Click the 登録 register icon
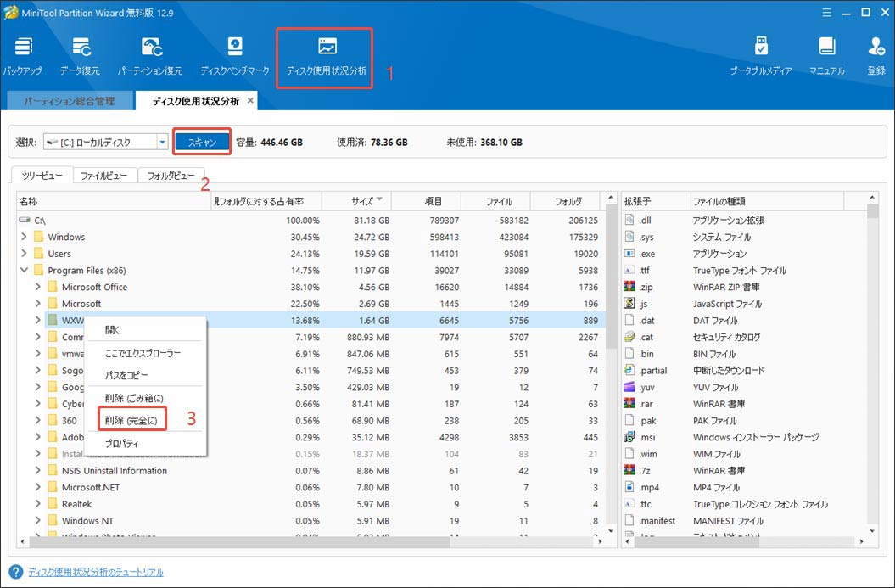Image resolution: width=895 pixels, height=588 pixels. 876,56
